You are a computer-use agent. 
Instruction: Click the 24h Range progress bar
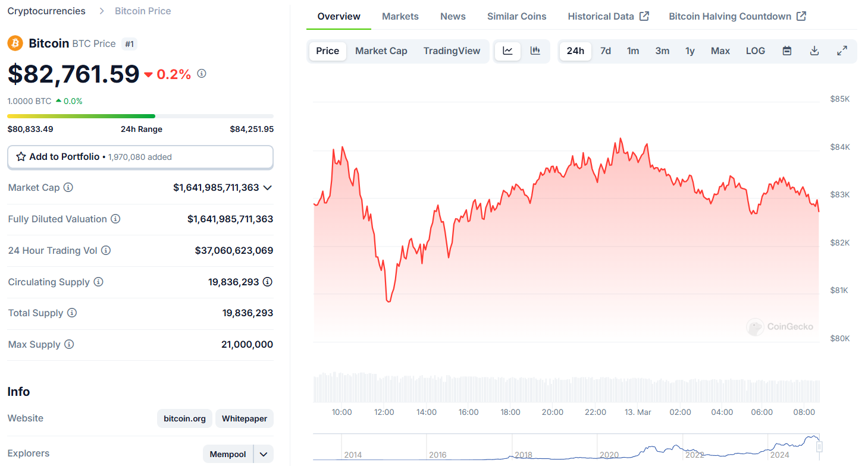click(140, 116)
